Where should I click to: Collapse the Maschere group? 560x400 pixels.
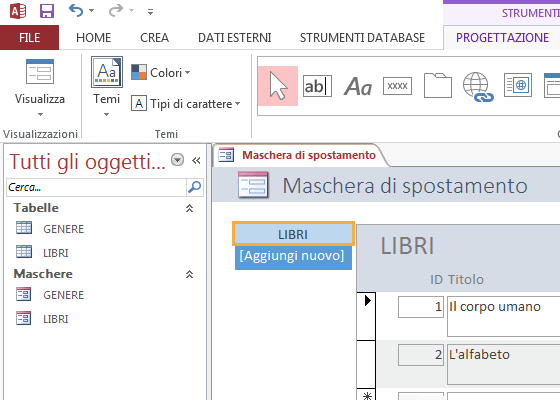(x=189, y=274)
